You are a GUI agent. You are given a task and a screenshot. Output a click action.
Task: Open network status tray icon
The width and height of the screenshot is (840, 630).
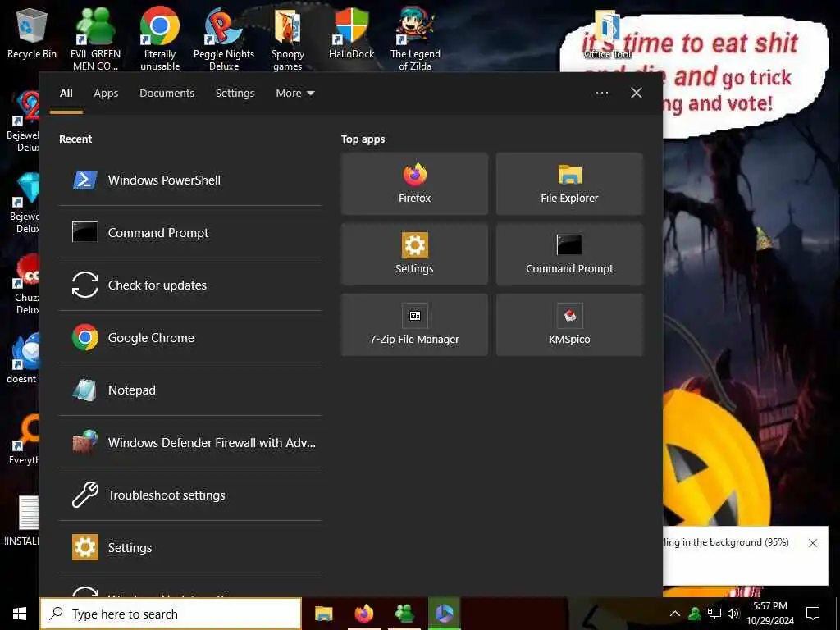[x=714, y=614]
